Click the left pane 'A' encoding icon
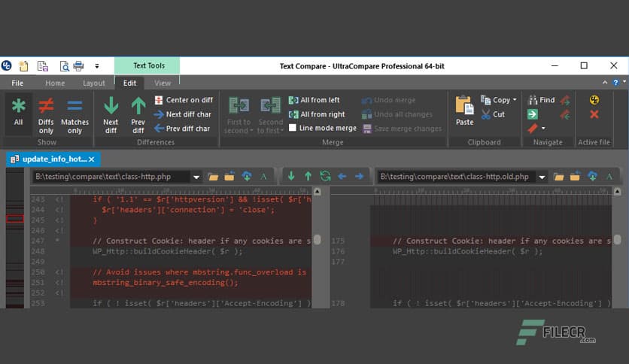Screen dimensions: 629x364 (x=263, y=177)
